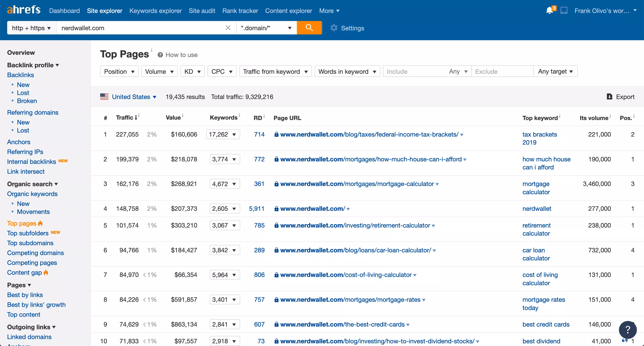Open the United States country selector

[131, 97]
